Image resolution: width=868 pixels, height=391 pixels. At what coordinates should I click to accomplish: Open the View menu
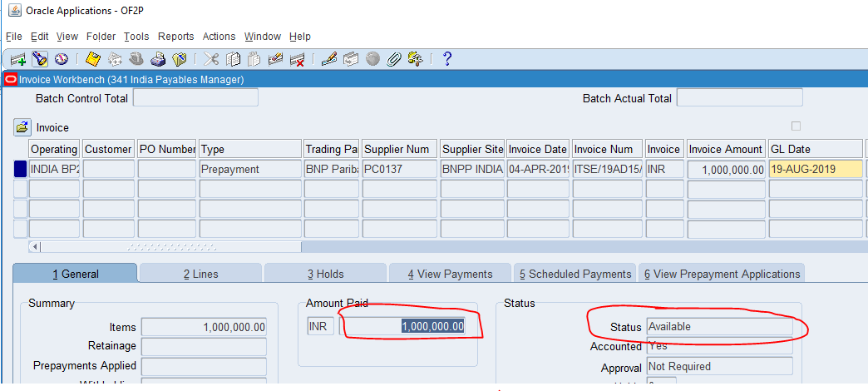click(x=67, y=37)
